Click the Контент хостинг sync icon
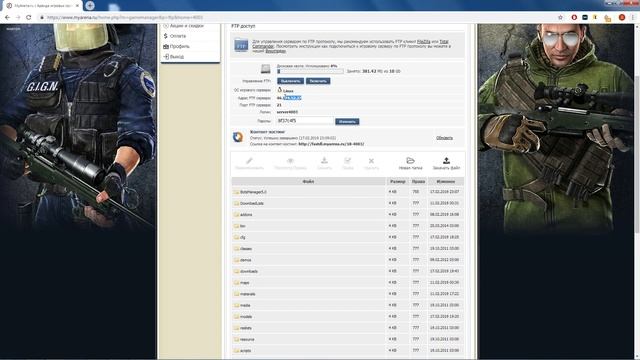The width and height of the screenshot is (640, 360). (238, 137)
